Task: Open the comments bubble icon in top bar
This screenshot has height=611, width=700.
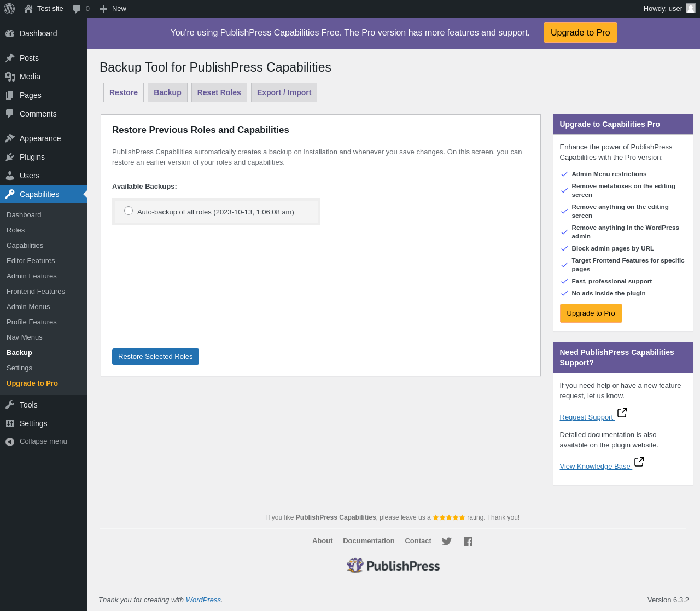Action: (x=77, y=9)
